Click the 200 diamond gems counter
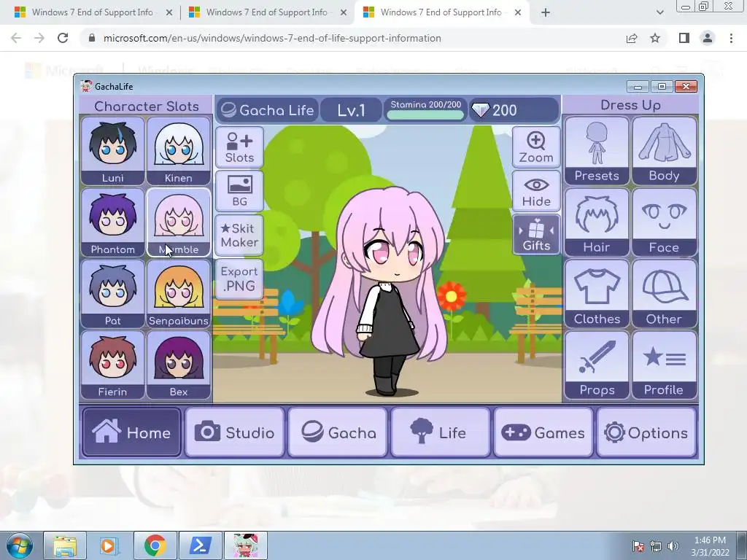Image resolution: width=747 pixels, height=560 pixels. [x=514, y=110]
